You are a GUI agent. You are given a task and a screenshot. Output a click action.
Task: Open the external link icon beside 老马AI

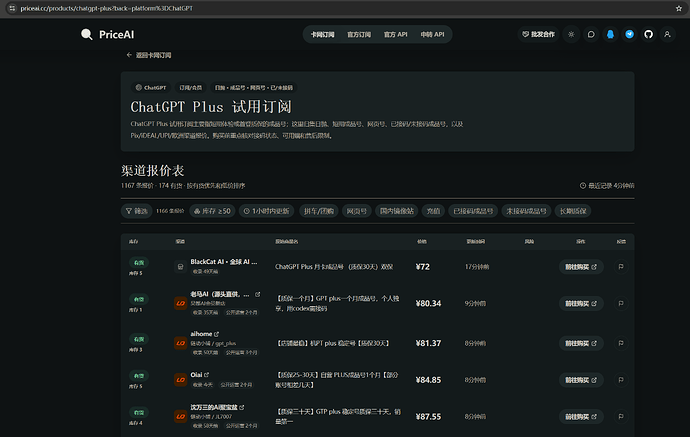click(258, 294)
